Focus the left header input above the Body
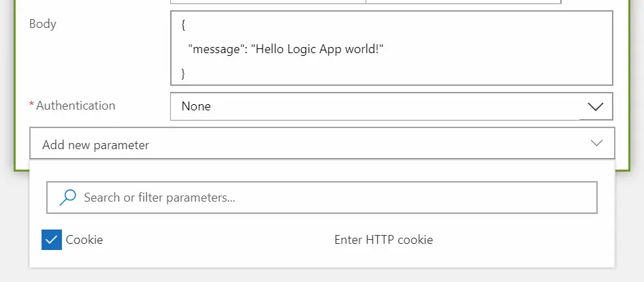This screenshot has width=644, height=282. click(x=268, y=1)
